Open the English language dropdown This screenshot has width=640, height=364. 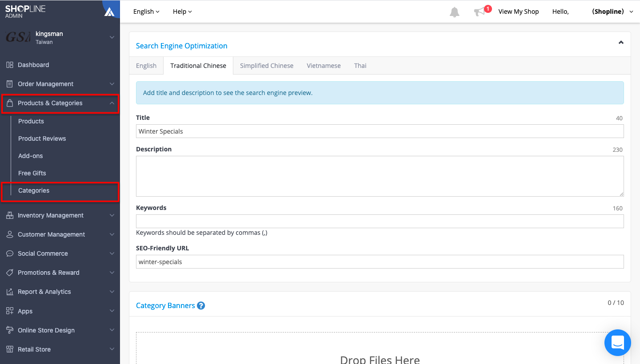tap(146, 12)
